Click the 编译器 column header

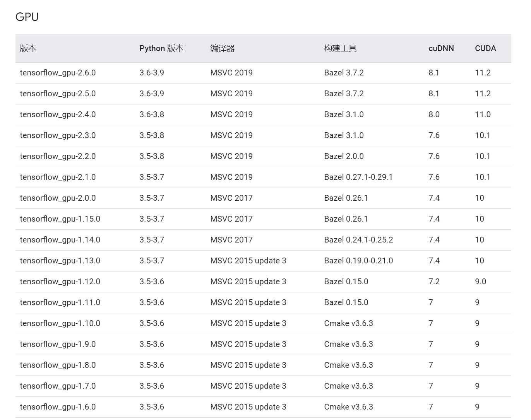pos(223,48)
